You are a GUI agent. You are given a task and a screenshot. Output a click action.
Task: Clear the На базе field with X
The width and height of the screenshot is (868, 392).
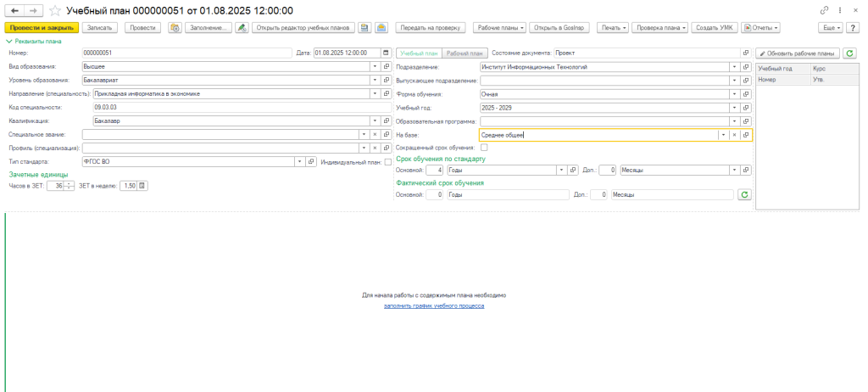tap(734, 135)
